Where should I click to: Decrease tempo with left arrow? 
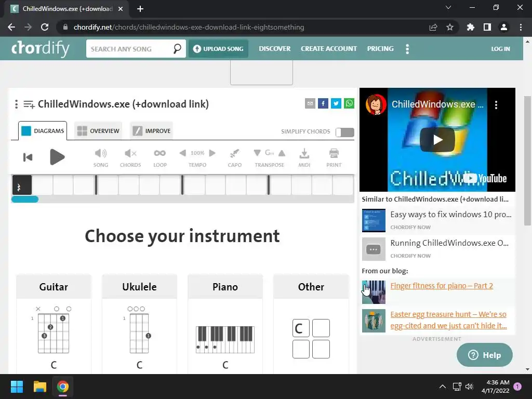pos(182,153)
